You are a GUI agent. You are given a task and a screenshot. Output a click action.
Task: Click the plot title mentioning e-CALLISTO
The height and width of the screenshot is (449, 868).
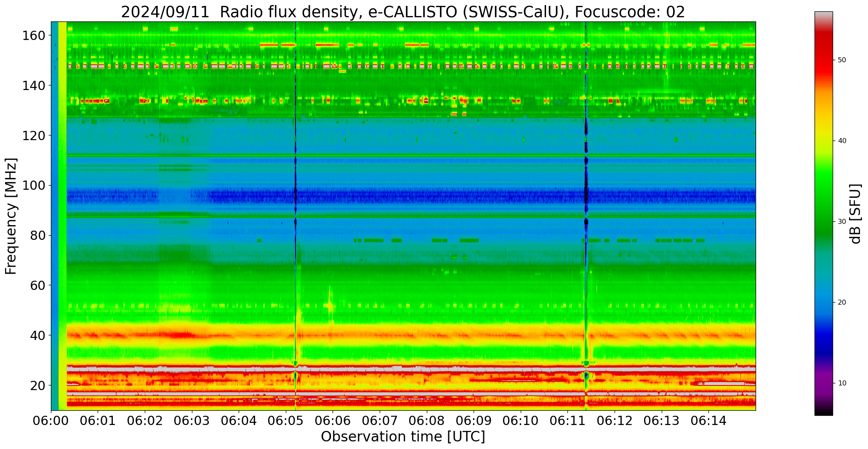pos(403,12)
